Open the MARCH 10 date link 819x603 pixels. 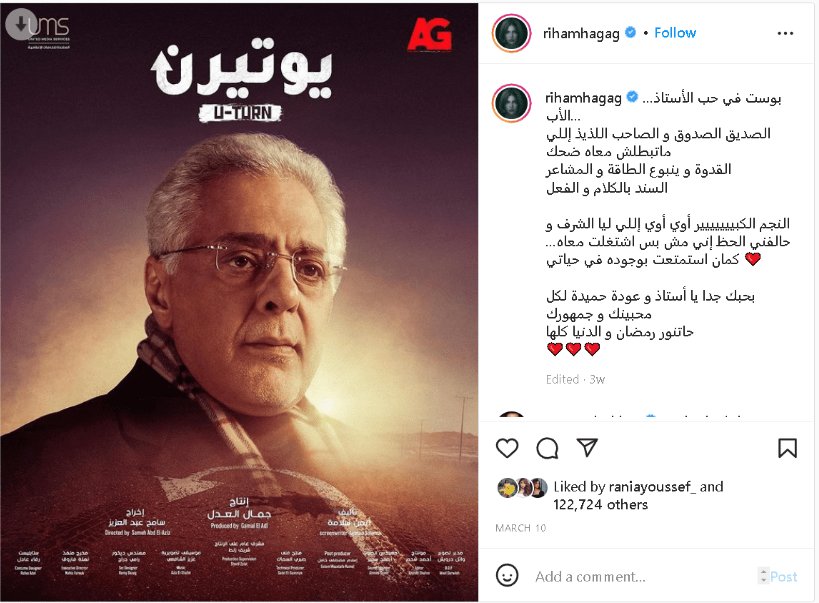point(520,528)
